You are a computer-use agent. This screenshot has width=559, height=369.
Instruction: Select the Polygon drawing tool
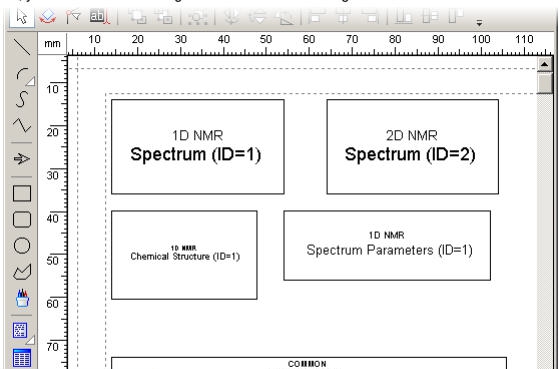pyautogui.click(x=22, y=272)
